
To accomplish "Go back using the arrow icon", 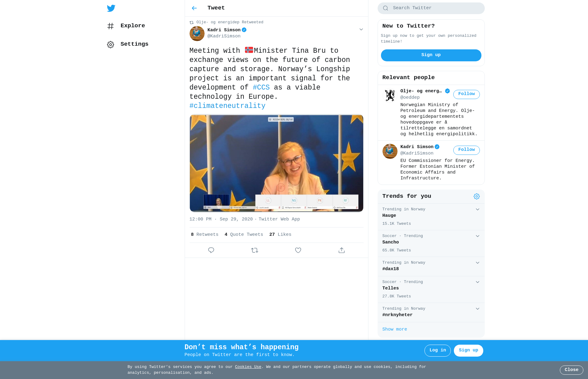I will click(194, 8).
